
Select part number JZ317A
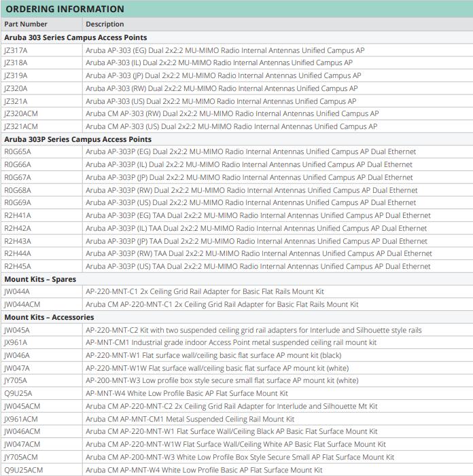(x=16, y=50)
